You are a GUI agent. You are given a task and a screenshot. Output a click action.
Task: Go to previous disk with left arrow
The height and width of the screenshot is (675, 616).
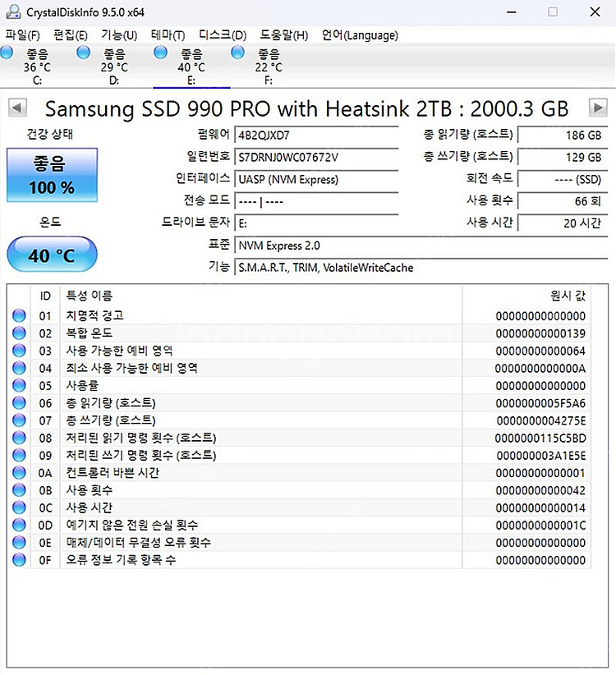click(17, 108)
